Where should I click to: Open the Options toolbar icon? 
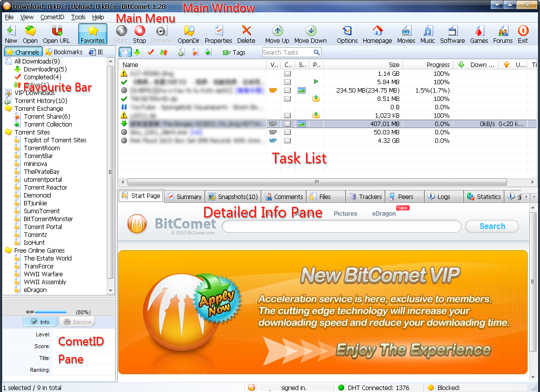point(347,34)
